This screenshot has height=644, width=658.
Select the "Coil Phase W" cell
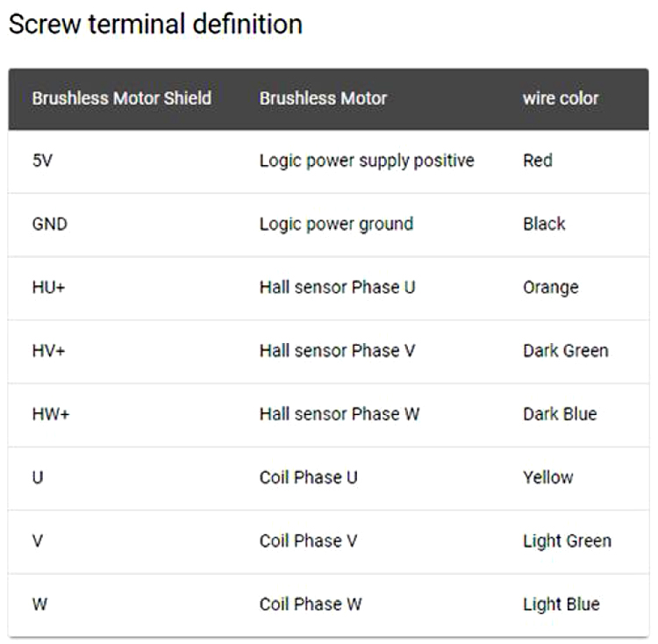click(310, 604)
